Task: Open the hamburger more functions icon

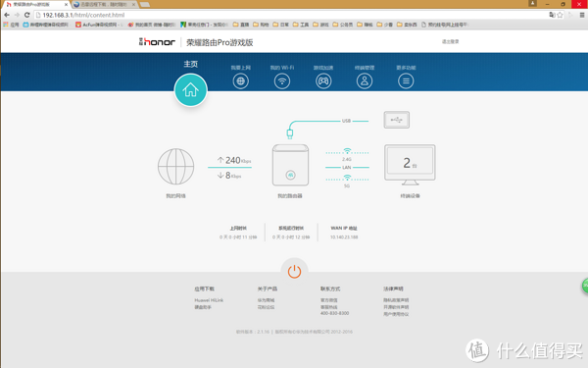Action: click(x=406, y=81)
